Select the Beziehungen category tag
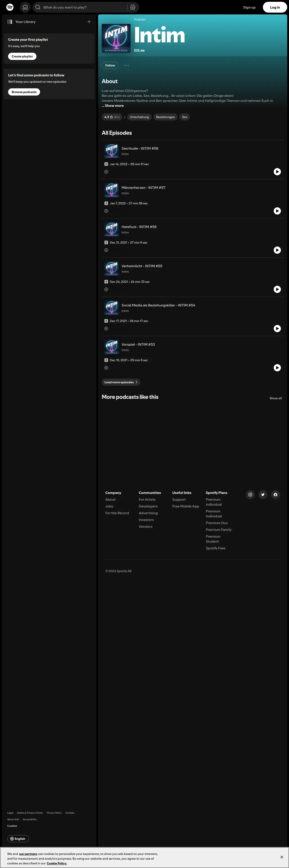The image size is (289, 868). pyautogui.click(x=165, y=117)
